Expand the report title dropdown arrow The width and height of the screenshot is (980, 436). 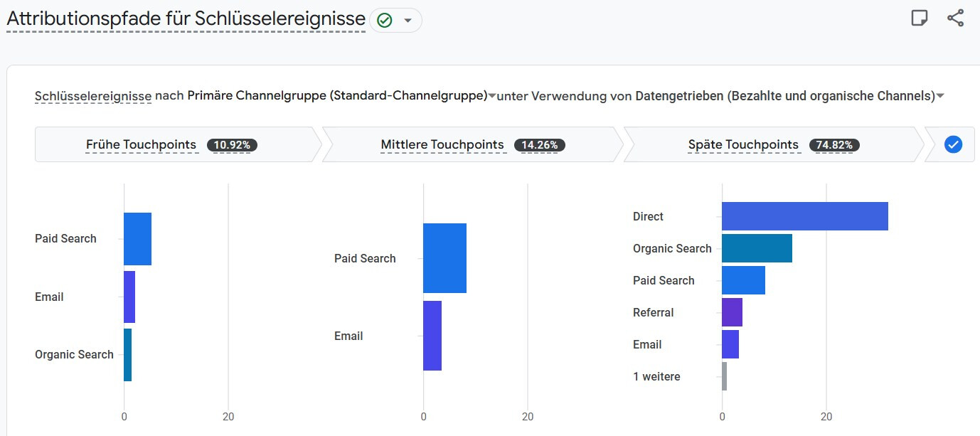(x=408, y=21)
